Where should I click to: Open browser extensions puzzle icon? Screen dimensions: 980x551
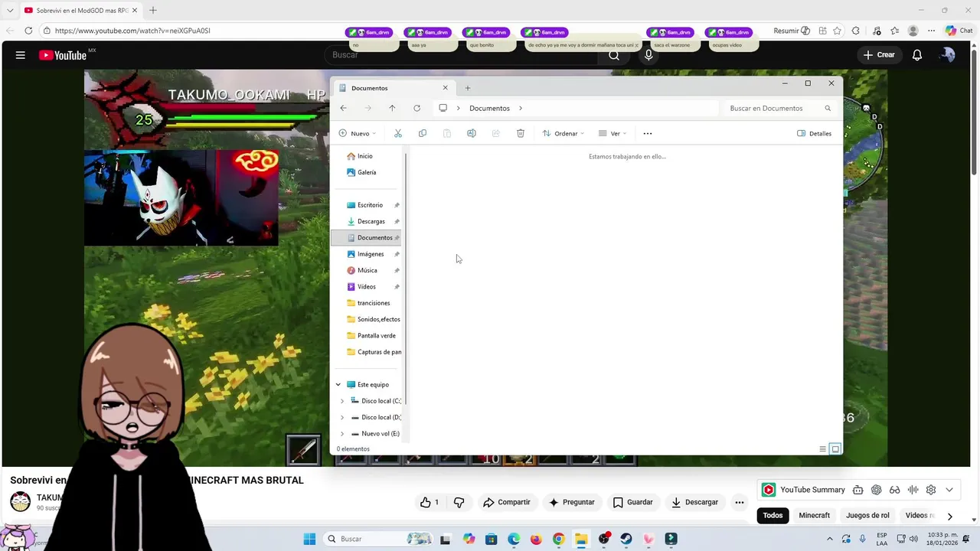[856, 31]
